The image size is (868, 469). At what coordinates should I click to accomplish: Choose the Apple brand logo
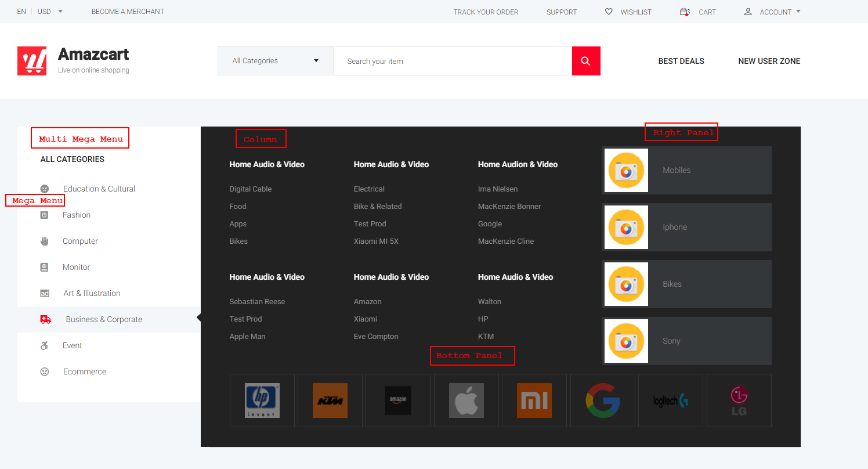click(x=466, y=401)
